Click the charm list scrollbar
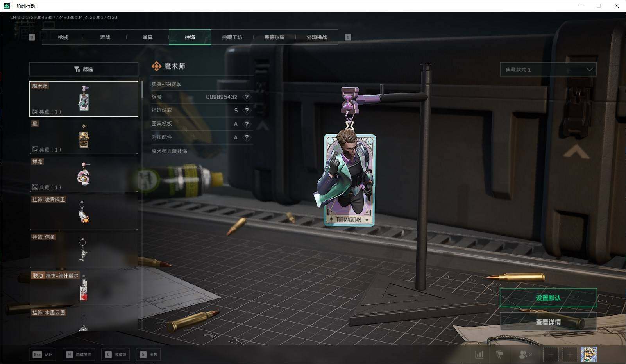The width and height of the screenshot is (626, 364). tap(141, 90)
